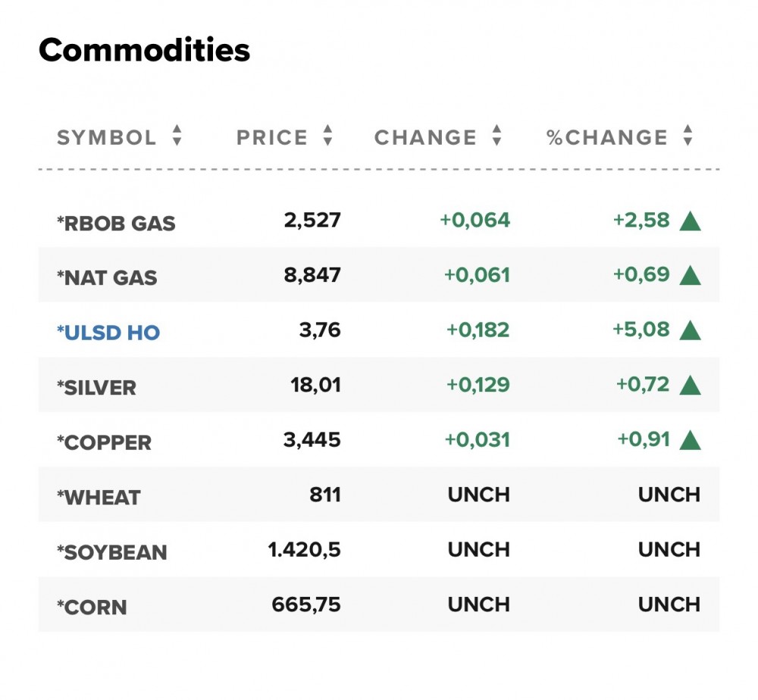Viewport: 758px width, 700px height.
Task: Select the *NAT GAS symbol
Action: (107, 278)
